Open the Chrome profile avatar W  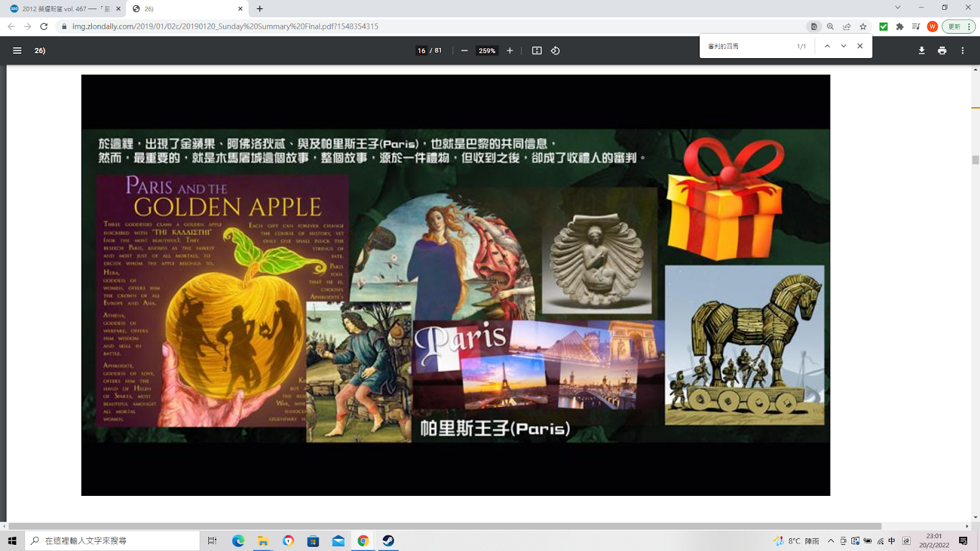pos(932,26)
